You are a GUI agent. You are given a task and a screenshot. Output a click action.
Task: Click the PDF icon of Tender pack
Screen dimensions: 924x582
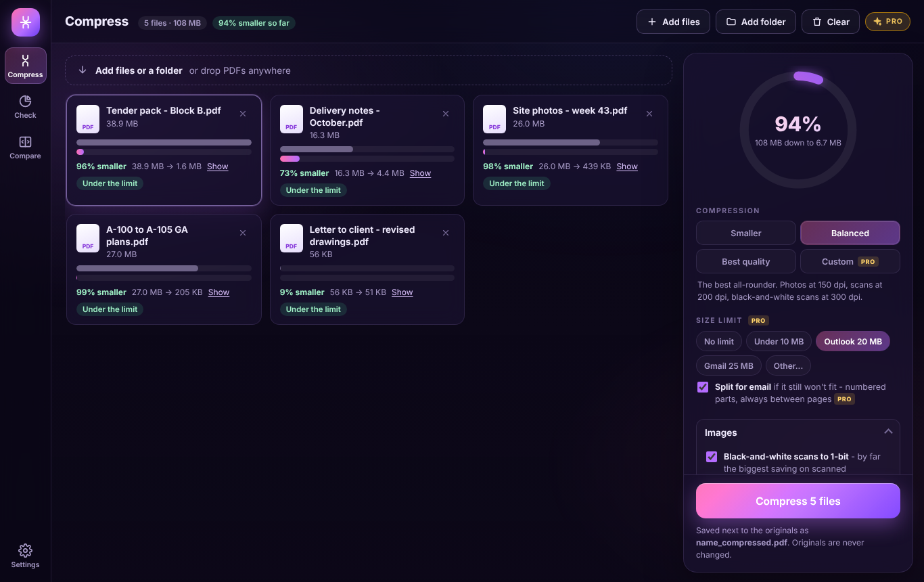(x=88, y=118)
